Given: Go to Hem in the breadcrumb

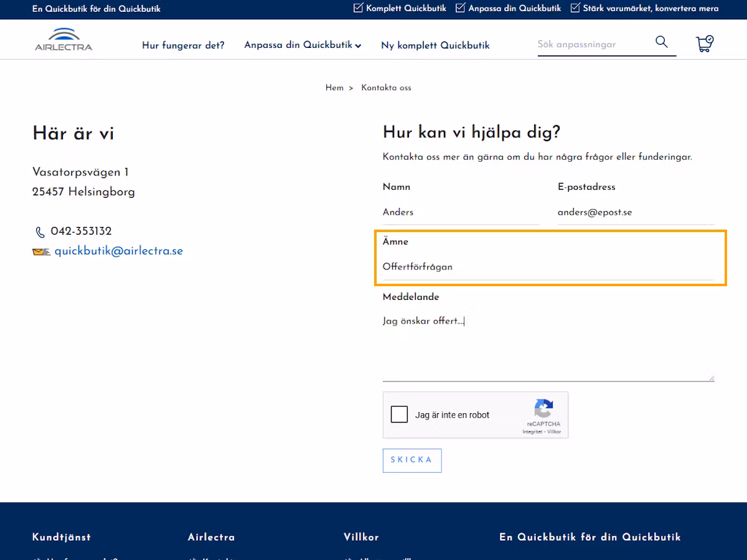Looking at the screenshot, I should click(x=334, y=88).
